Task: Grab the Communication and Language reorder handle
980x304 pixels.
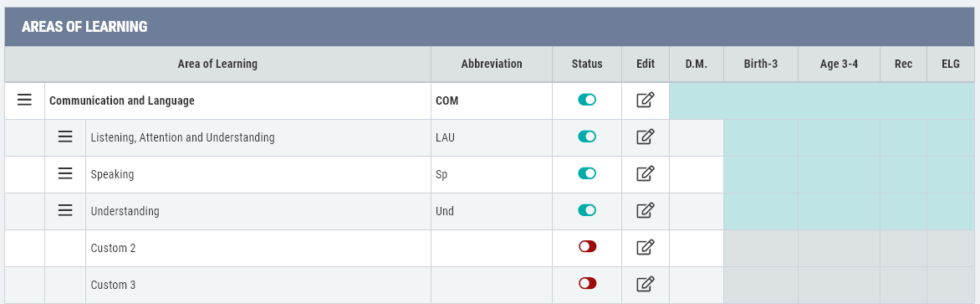Action: 24,100
